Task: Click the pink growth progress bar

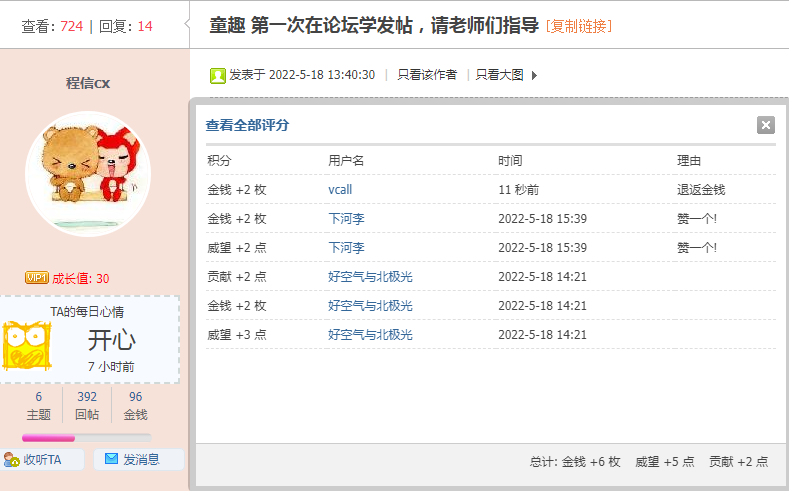Action: coord(87,437)
